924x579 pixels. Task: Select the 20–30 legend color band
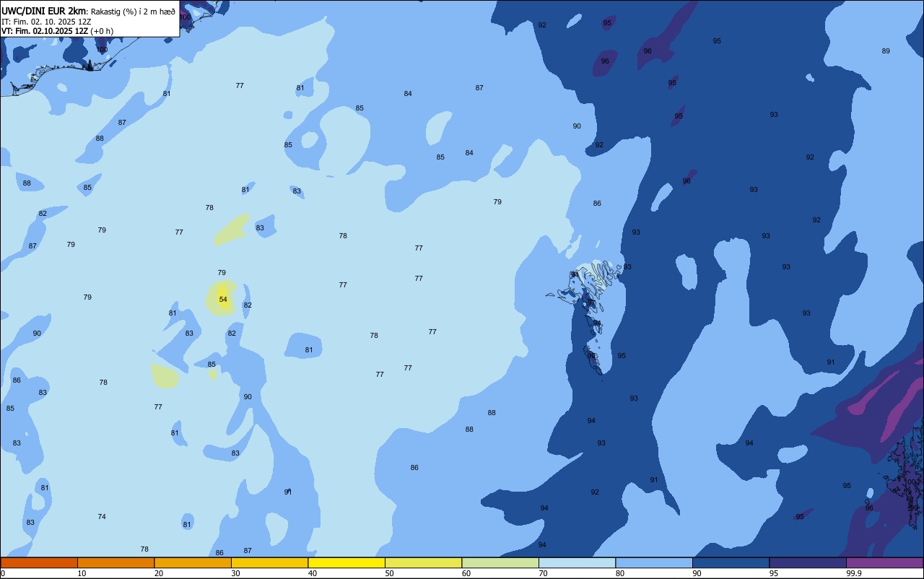[193, 562]
